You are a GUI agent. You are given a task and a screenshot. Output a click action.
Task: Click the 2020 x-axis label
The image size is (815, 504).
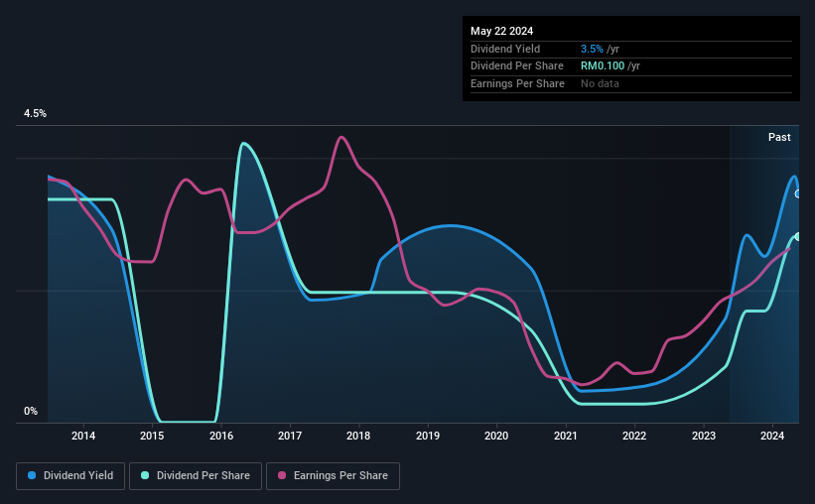(496, 436)
